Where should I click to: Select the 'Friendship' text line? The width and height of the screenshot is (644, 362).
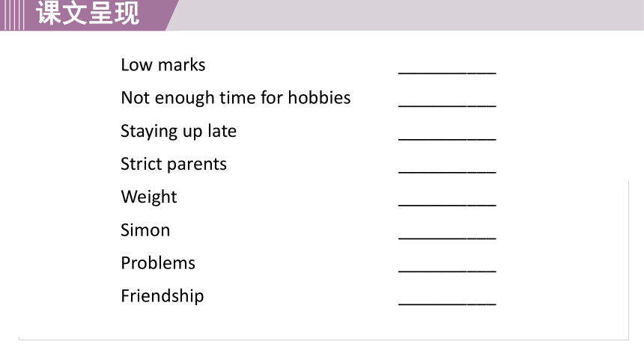162,296
